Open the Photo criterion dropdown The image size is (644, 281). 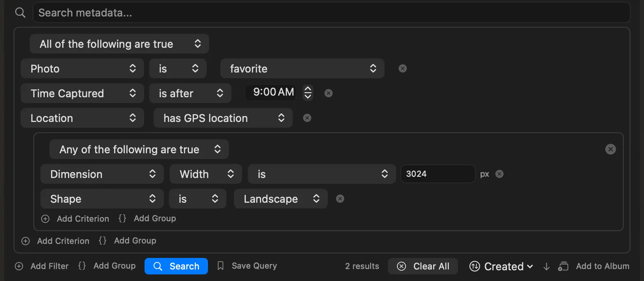(x=82, y=68)
